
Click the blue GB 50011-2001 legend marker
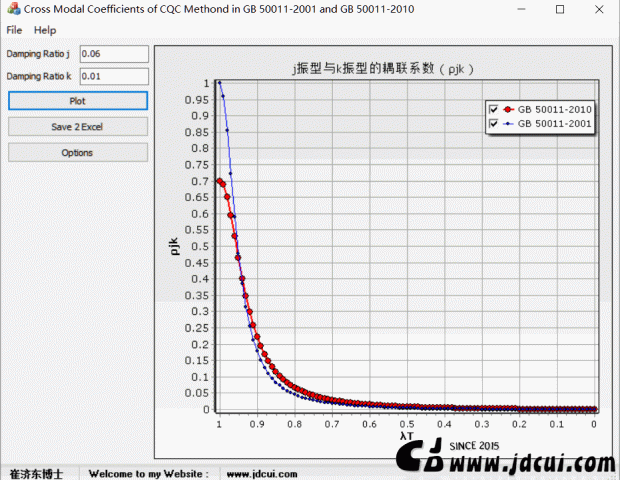(x=508, y=124)
